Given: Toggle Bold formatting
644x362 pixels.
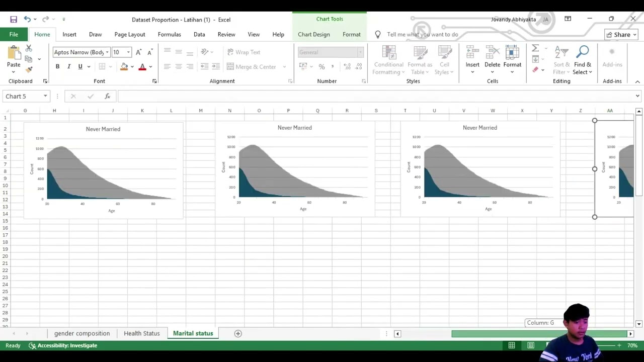Looking at the screenshot, I should coord(57,66).
